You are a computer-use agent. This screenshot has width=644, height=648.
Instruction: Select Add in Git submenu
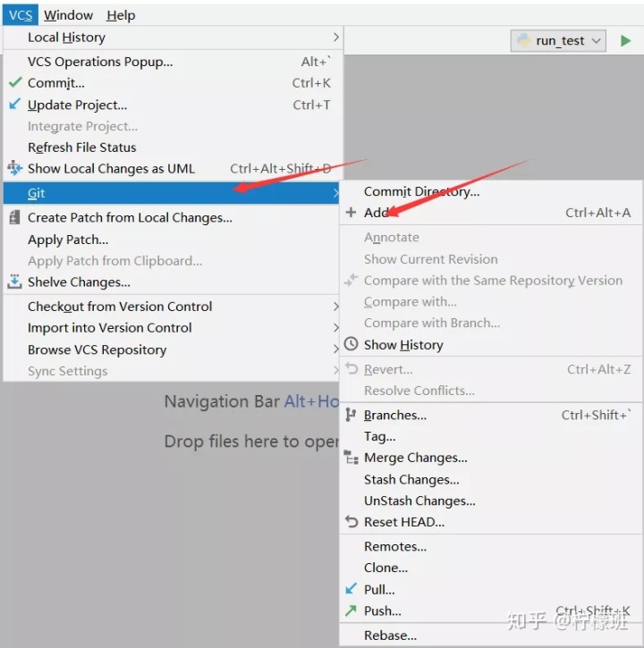(491, 213)
